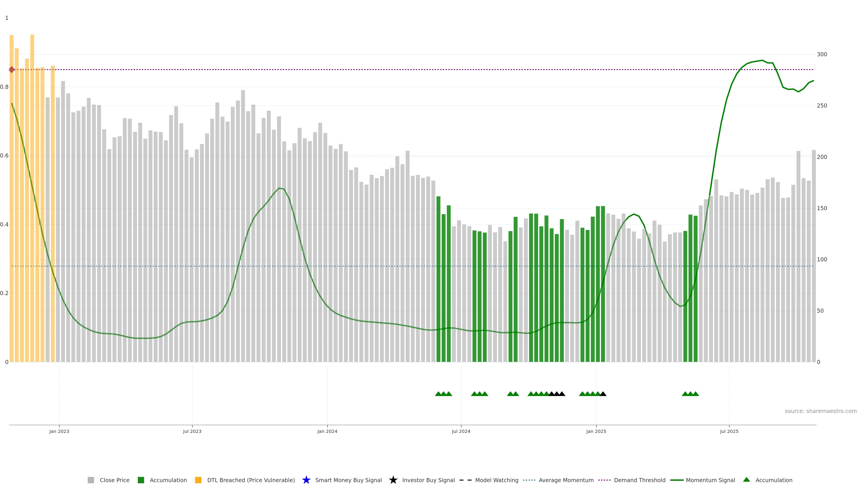Click the Investor Buy Signal legend text

click(x=428, y=480)
